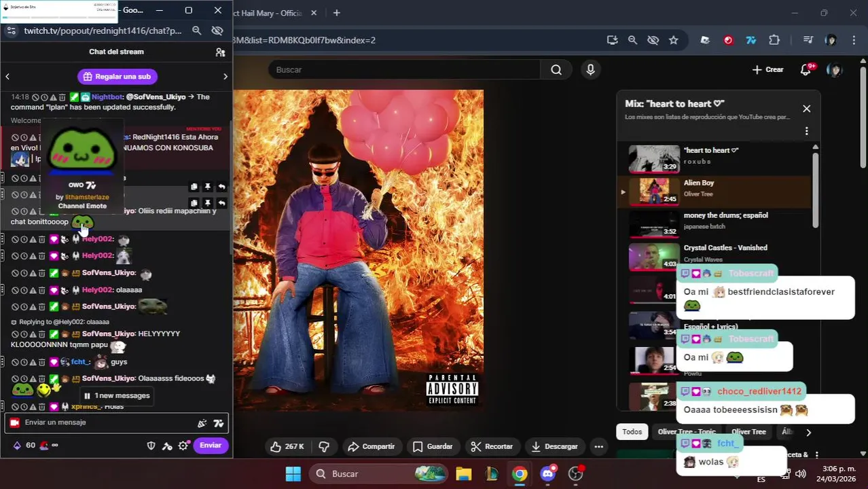Click the Roblox extension icon in Chrome toolbar

tap(705, 40)
